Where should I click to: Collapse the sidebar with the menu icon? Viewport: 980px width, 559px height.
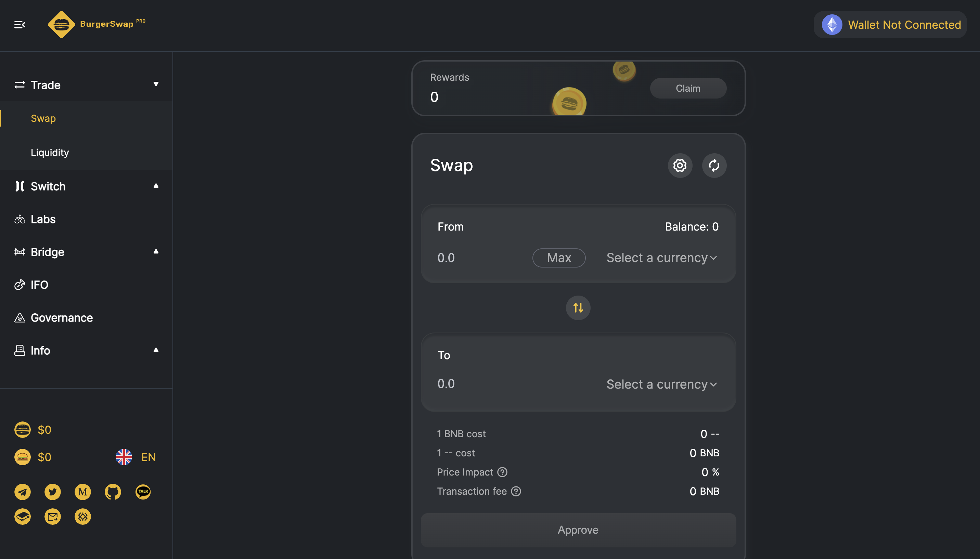20,25
